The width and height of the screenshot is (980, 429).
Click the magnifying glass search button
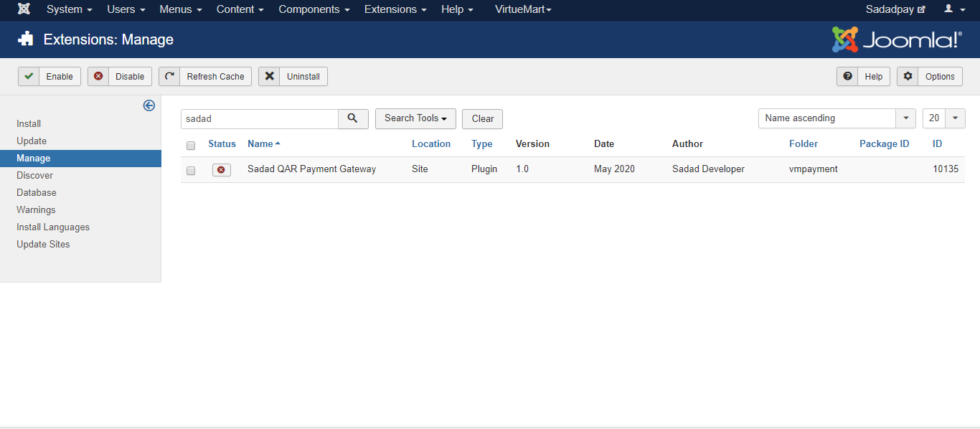[352, 118]
